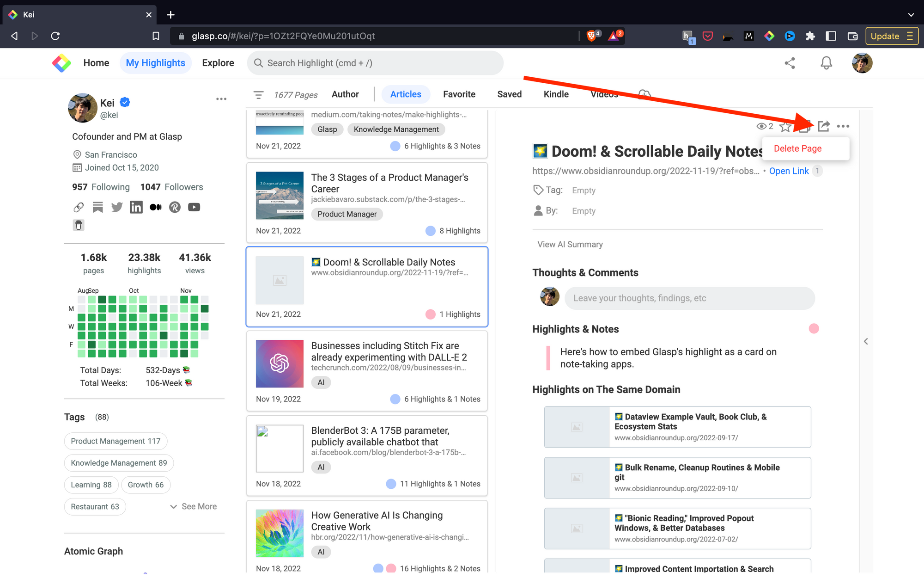Toggle the browser sidebar panel icon
This screenshot has height=578, width=924.
pyautogui.click(x=831, y=36)
